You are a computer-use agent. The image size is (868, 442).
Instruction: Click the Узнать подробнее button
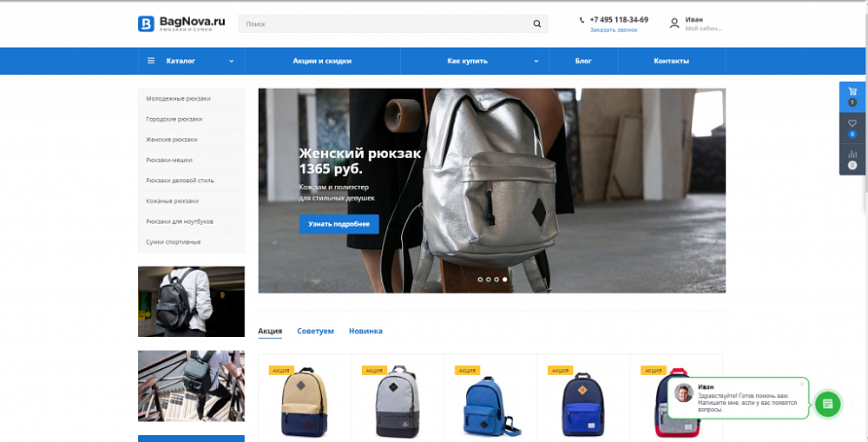point(339,224)
